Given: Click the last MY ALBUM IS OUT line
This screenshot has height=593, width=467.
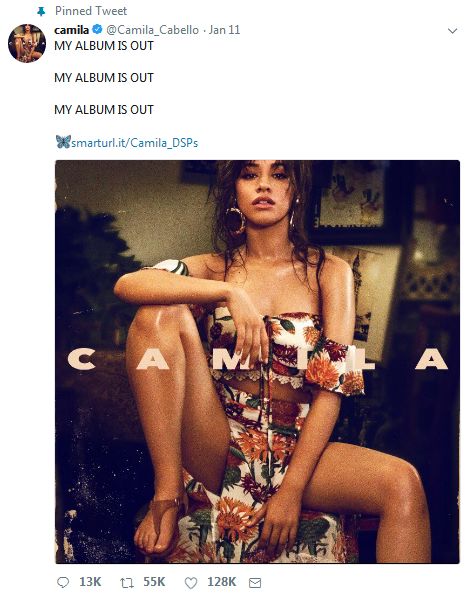Looking at the screenshot, I should click(104, 110).
